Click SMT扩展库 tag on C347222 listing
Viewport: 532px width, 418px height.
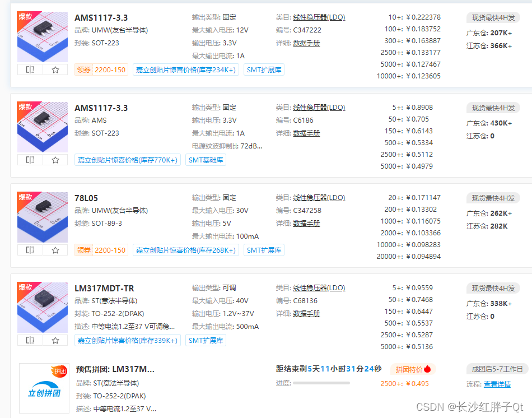click(x=264, y=69)
